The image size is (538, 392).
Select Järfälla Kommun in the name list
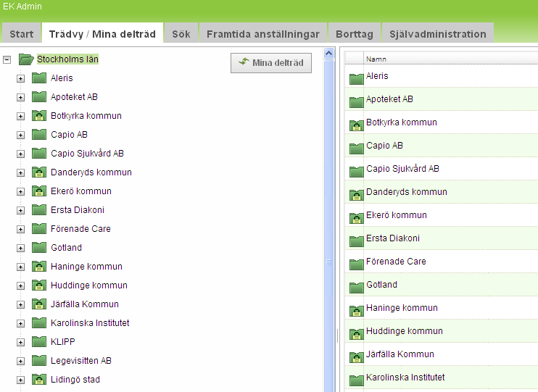coord(400,354)
